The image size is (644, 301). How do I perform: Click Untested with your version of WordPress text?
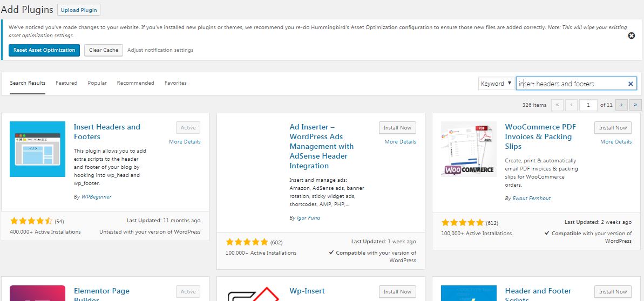150,231
